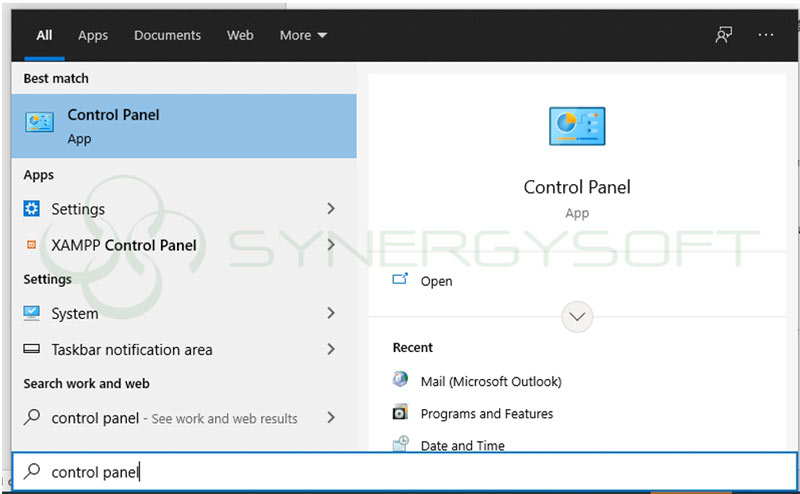This screenshot has height=494, width=800.
Task: Click the large Control Panel preview icon
Action: click(577, 126)
